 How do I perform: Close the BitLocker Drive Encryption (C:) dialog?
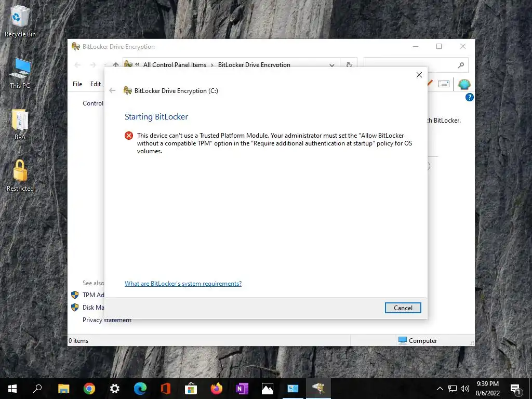click(x=419, y=75)
